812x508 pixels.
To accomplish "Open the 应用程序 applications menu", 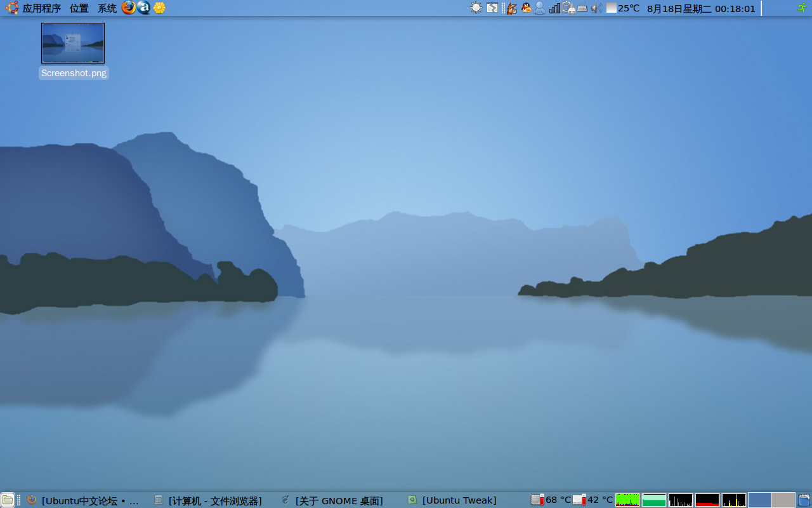I will click(42, 8).
